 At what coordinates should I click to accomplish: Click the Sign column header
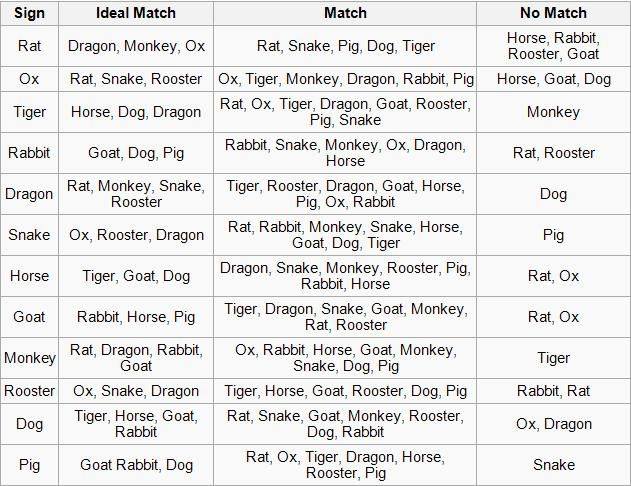[x=29, y=13]
